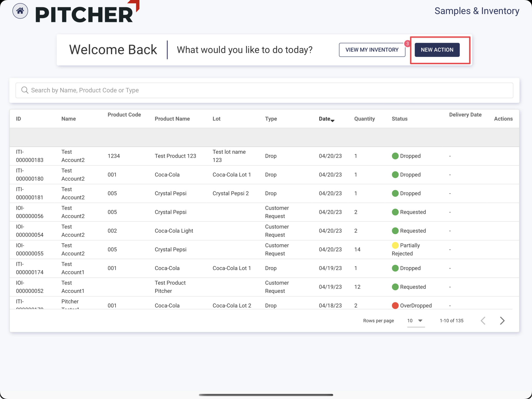Go to previous page arrow
Viewport: 532px width, 399px height.
pos(483,320)
